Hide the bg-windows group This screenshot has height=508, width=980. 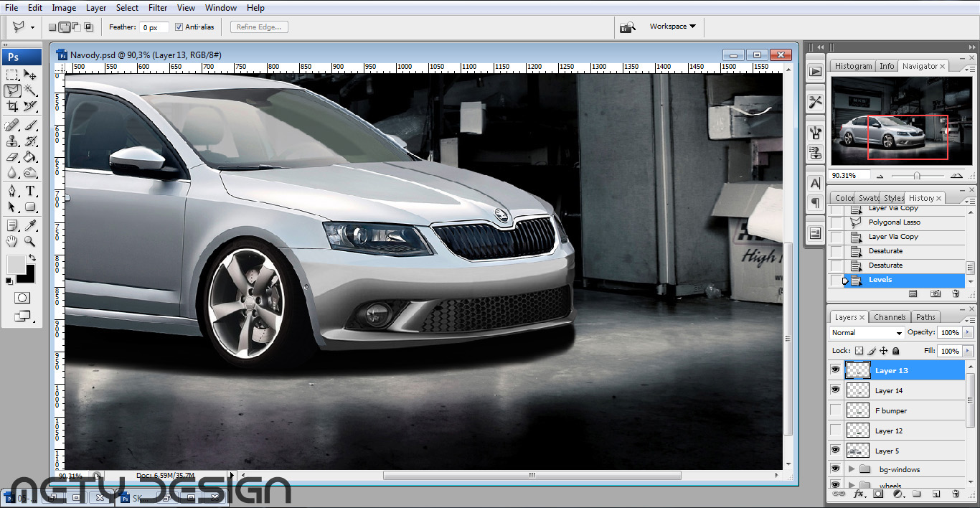835,469
